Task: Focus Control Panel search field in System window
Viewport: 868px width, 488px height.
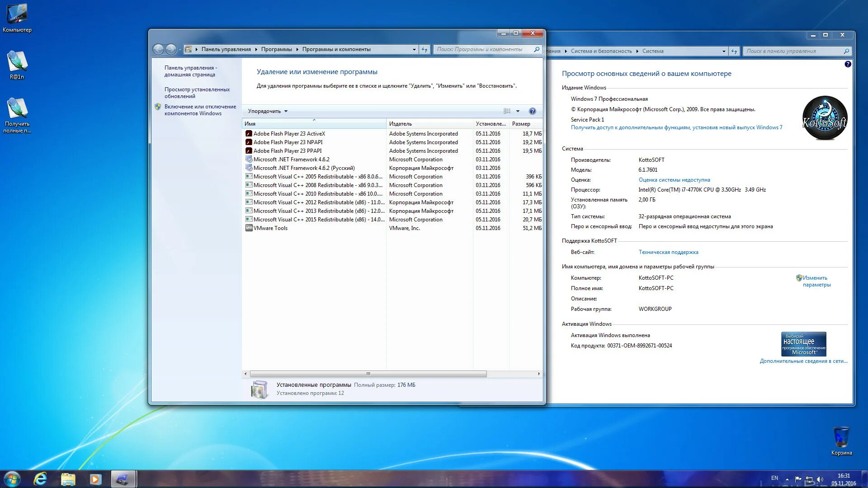Action: tap(793, 51)
